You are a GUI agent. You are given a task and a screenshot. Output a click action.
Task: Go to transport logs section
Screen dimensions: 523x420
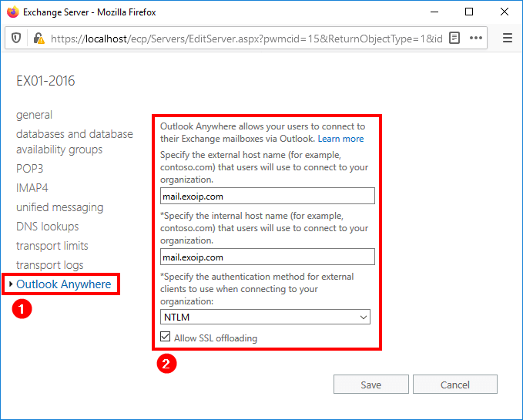coord(50,265)
